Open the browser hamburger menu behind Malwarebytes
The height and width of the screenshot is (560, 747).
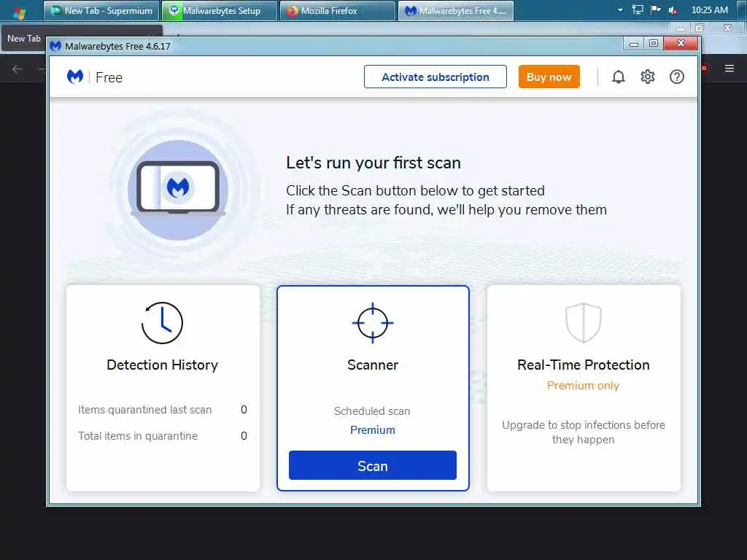[x=729, y=69]
